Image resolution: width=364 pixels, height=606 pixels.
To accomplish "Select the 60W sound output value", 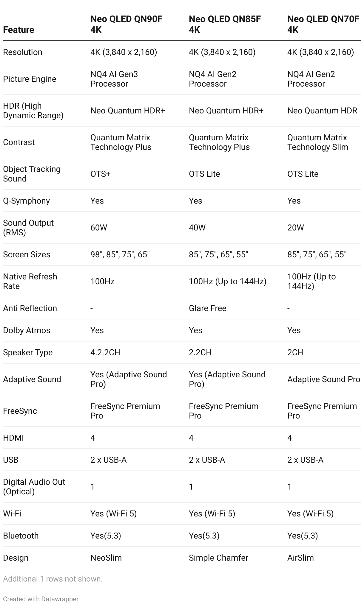I will click(99, 227).
